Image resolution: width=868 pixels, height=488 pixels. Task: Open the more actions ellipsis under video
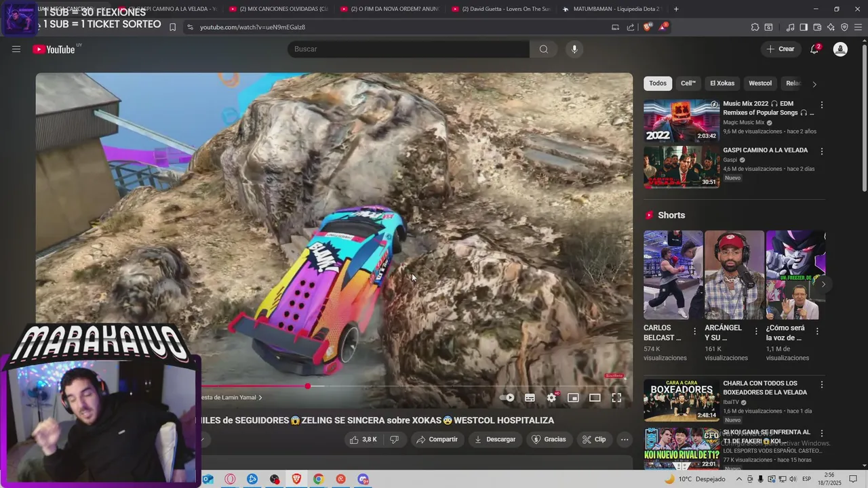click(x=625, y=439)
